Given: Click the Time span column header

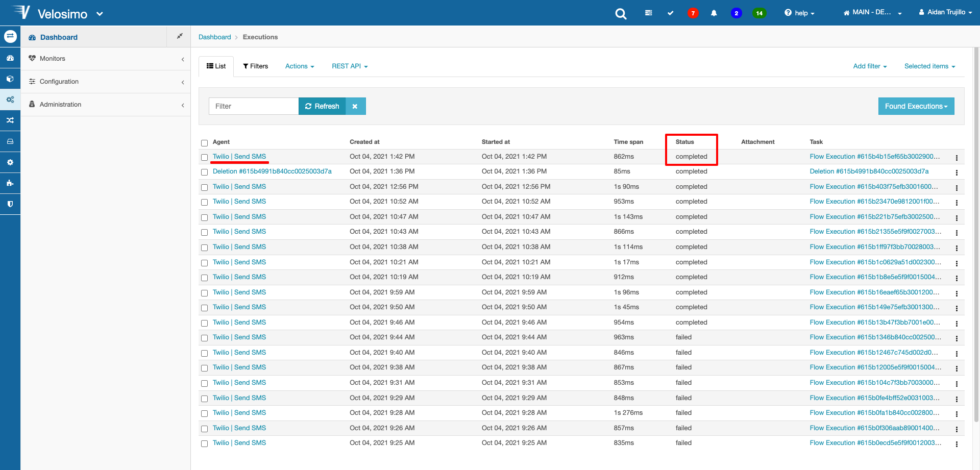Looking at the screenshot, I should (x=628, y=142).
